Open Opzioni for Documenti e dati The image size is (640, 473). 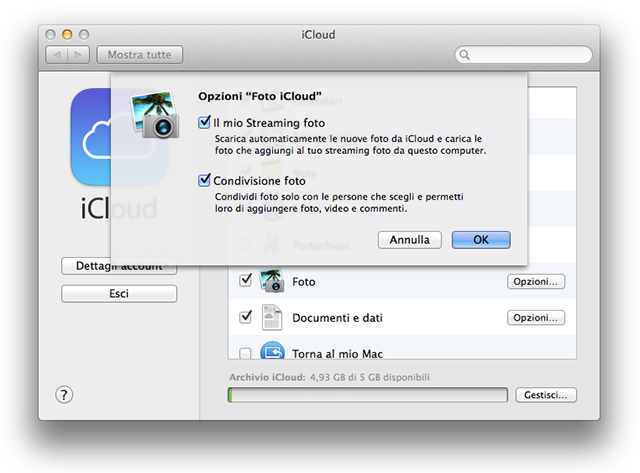pyautogui.click(x=536, y=318)
